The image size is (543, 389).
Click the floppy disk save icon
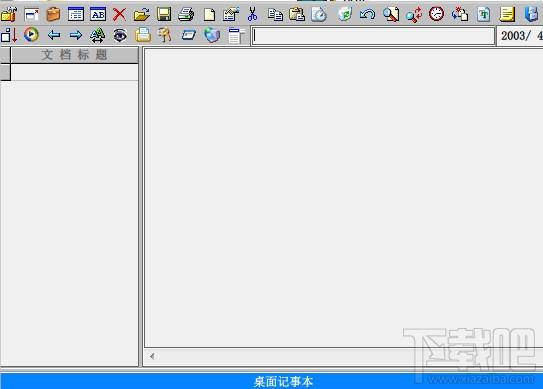164,15
